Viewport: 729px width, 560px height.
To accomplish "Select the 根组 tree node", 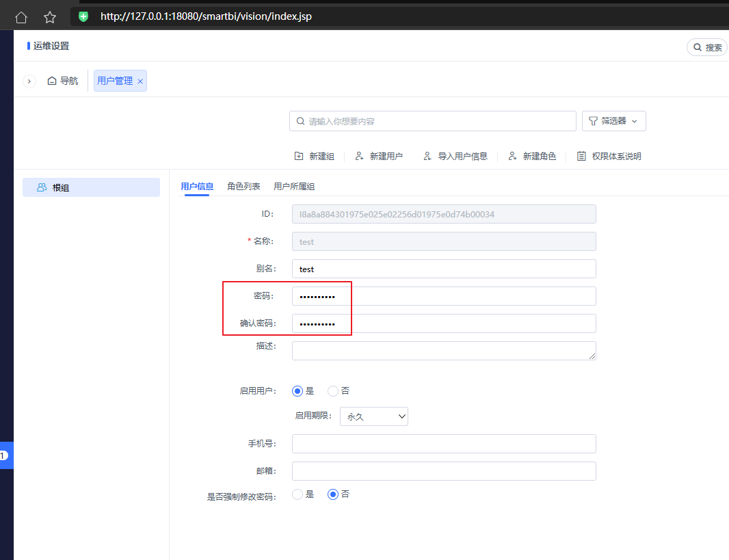I will point(91,187).
